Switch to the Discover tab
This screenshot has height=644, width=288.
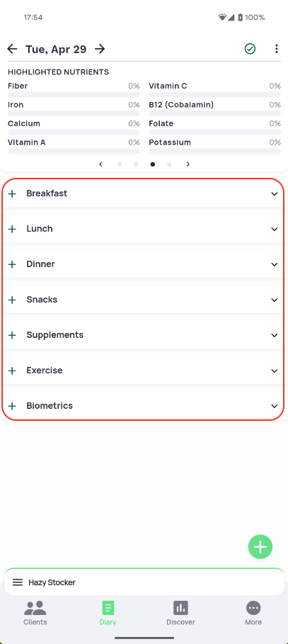180,613
